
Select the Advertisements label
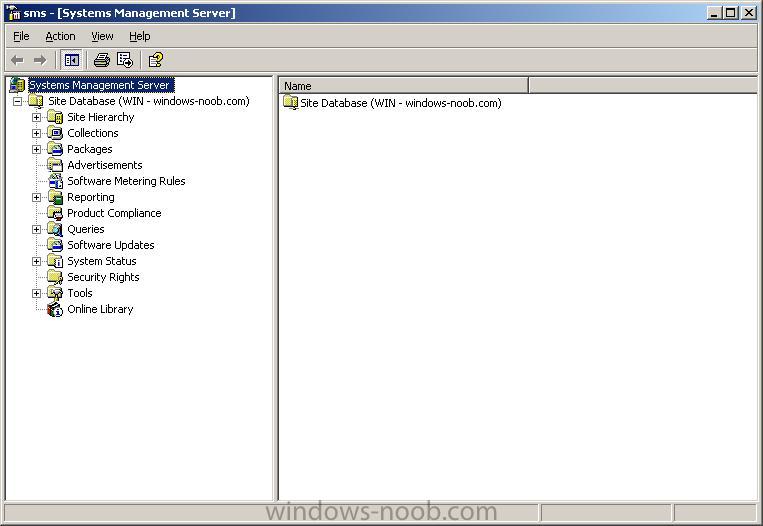point(105,165)
